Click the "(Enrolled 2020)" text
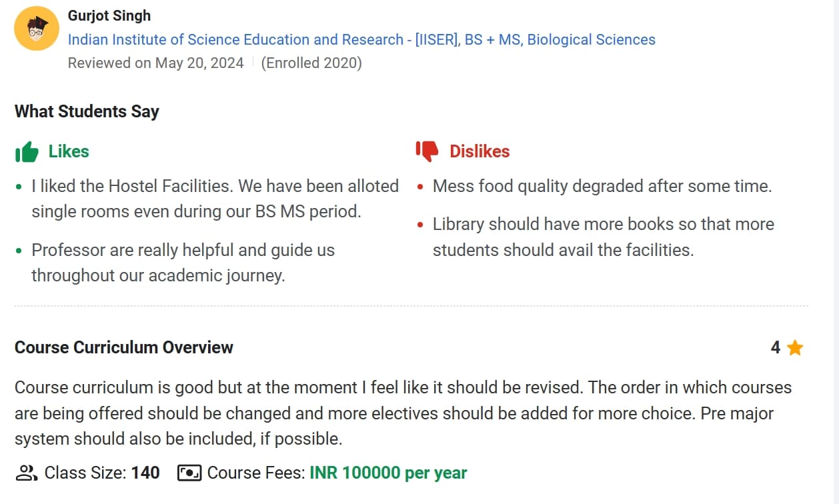This screenshot has height=504, width=839. click(311, 63)
